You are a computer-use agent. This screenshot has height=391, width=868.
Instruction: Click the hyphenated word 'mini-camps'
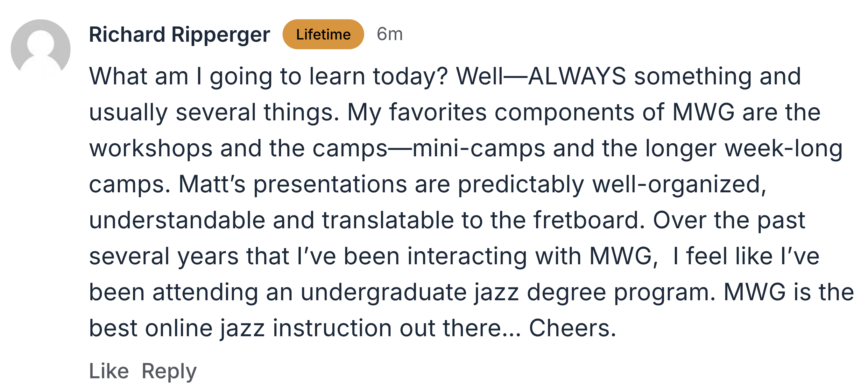click(x=479, y=148)
